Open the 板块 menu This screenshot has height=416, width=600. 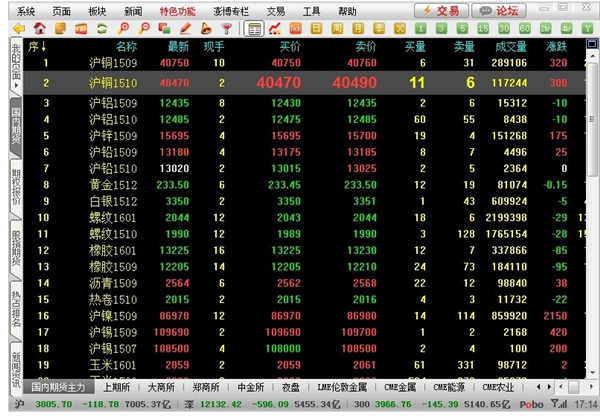pos(97,11)
